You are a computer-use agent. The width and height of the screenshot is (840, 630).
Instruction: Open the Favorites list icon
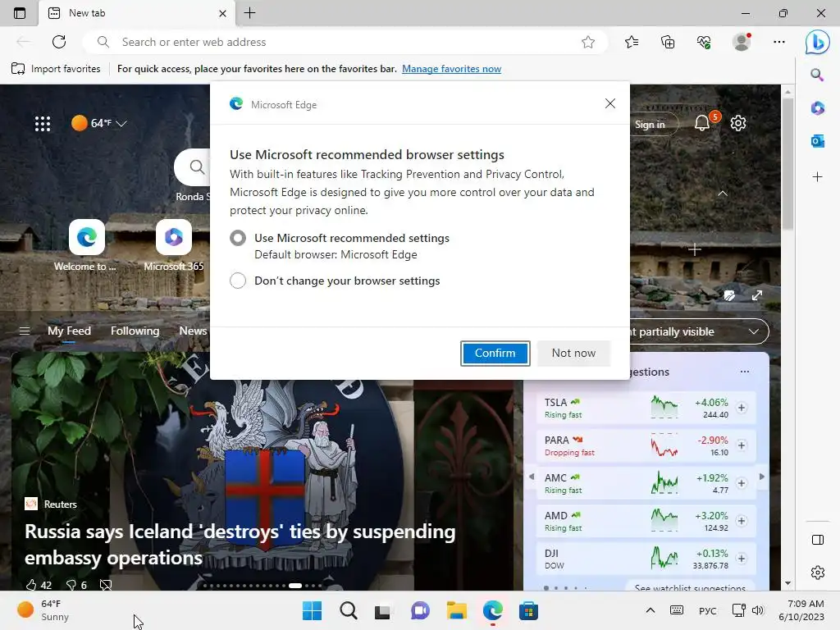tap(632, 42)
